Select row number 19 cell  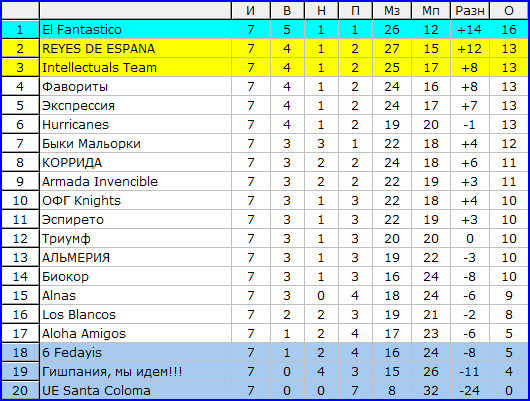pyautogui.click(x=20, y=372)
